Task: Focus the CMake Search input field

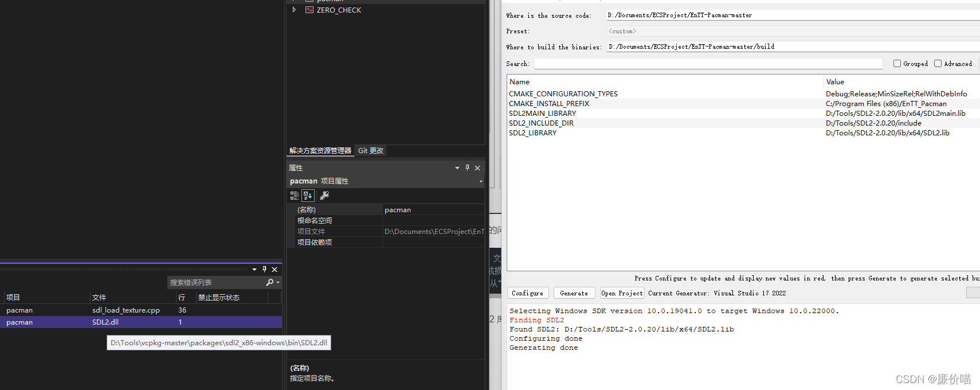Action: click(x=708, y=64)
